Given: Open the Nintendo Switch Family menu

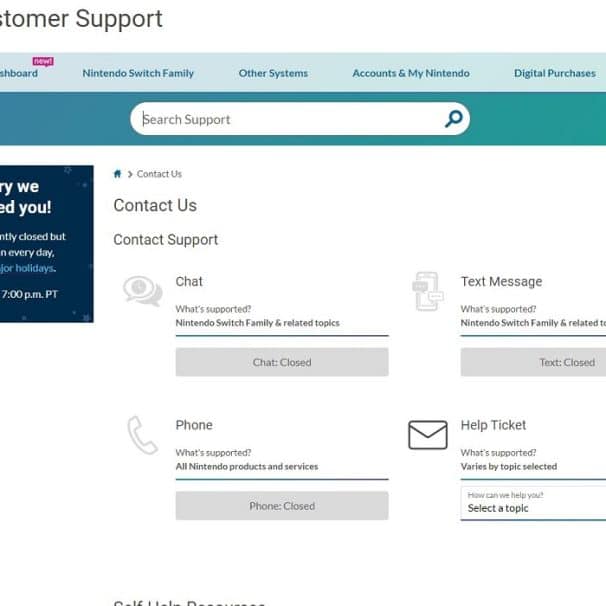Looking at the screenshot, I should (138, 73).
